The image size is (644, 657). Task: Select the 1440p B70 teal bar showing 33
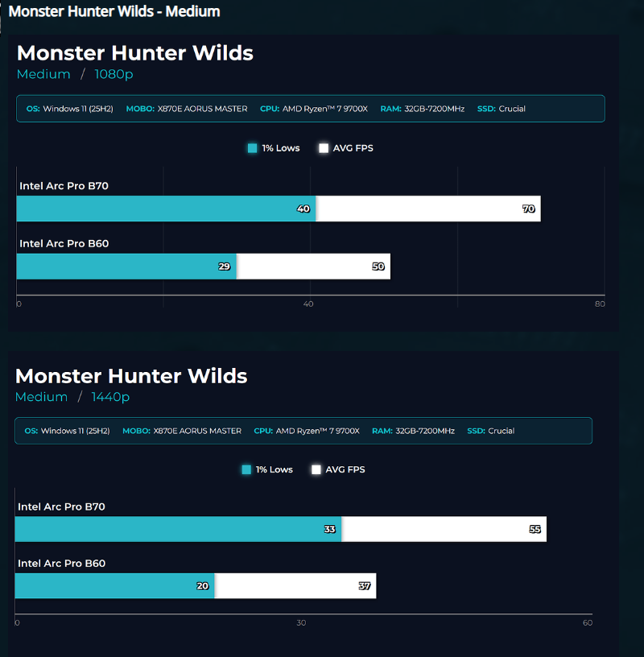point(177,529)
